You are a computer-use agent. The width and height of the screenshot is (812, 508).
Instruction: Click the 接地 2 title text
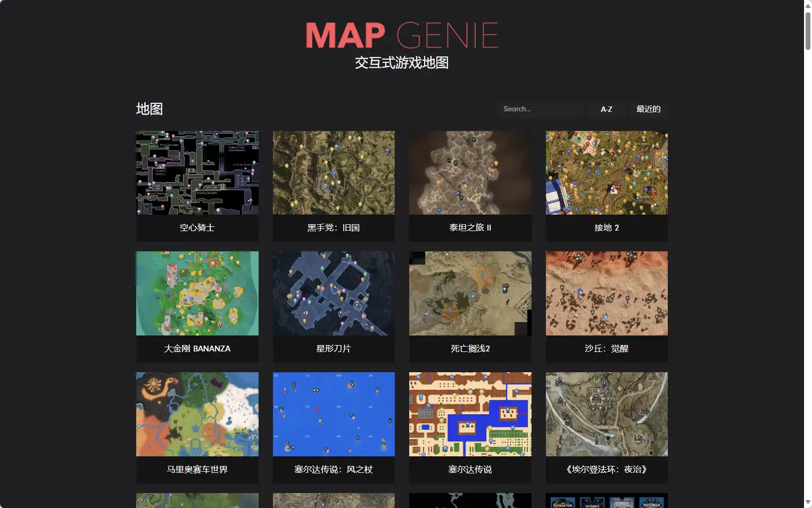pos(607,228)
